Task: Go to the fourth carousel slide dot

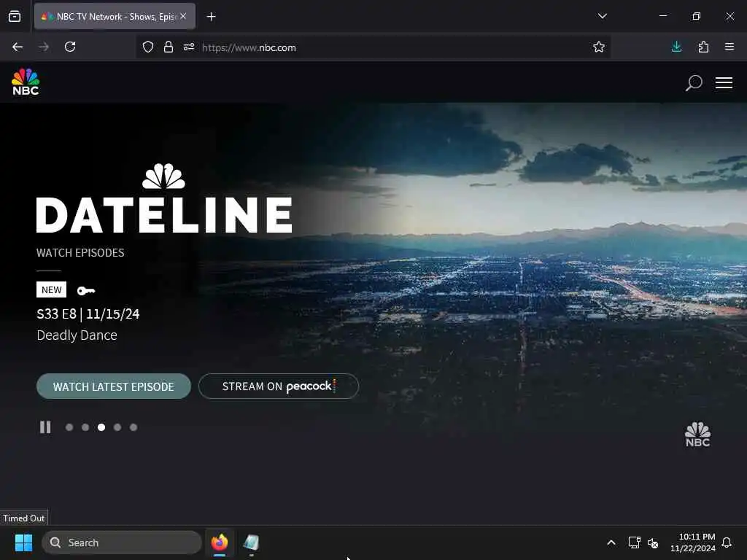Action: (x=117, y=427)
